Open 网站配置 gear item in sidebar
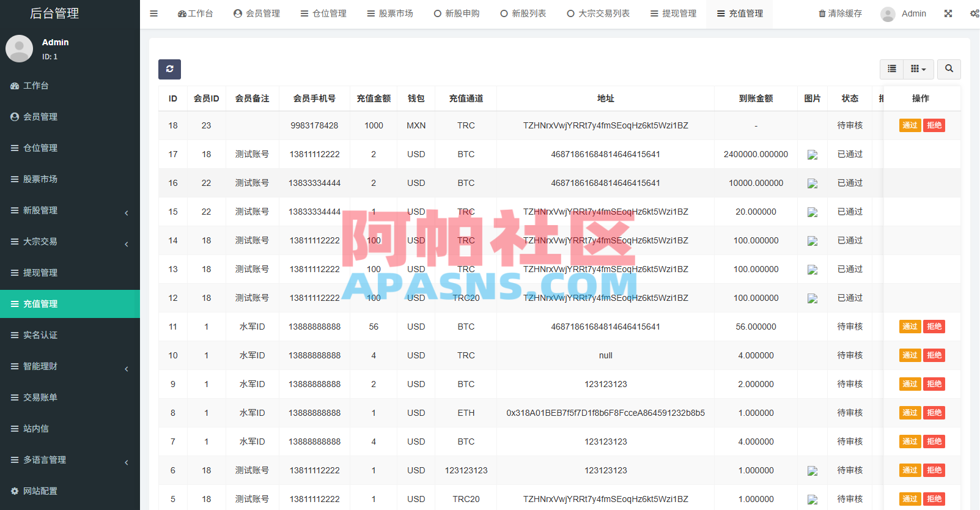The image size is (980, 510). pos(70,491)
